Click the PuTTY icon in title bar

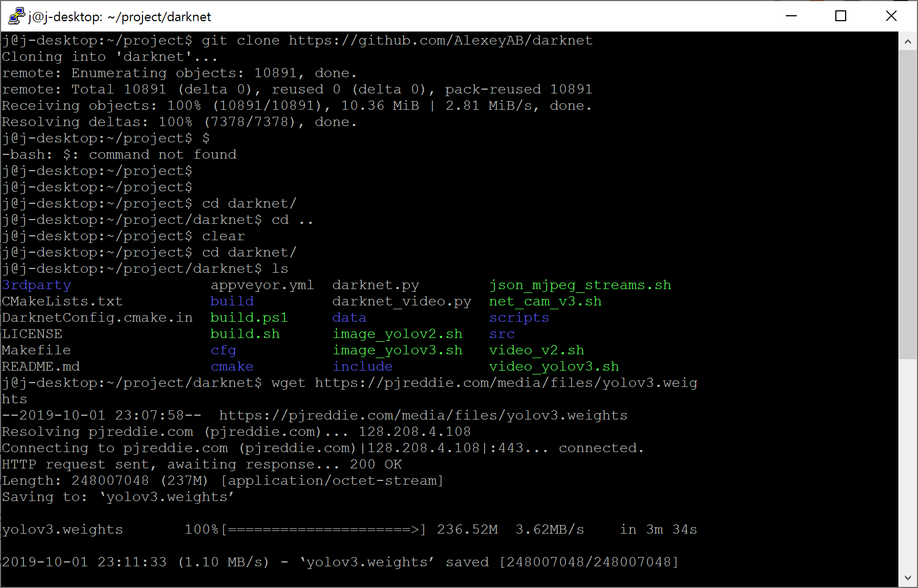(16, 16)
